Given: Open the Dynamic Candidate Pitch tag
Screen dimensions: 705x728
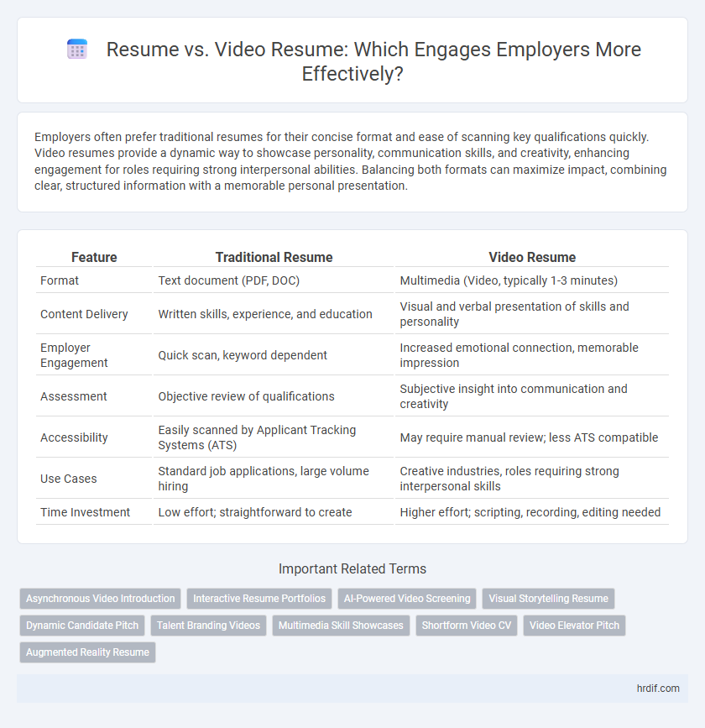Looking at the screenshot, I should click(x=82, y=626).
